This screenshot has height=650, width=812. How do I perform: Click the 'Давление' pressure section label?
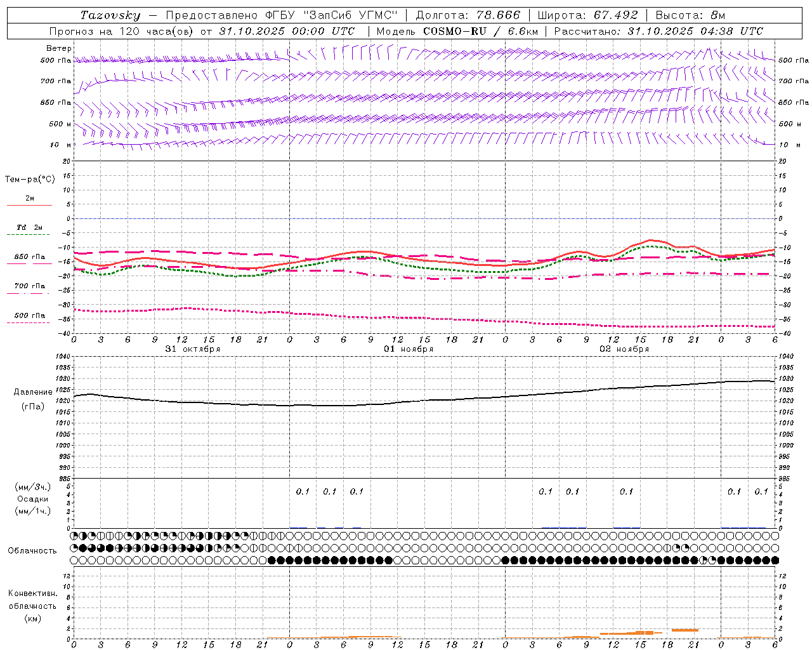point(33,392)
